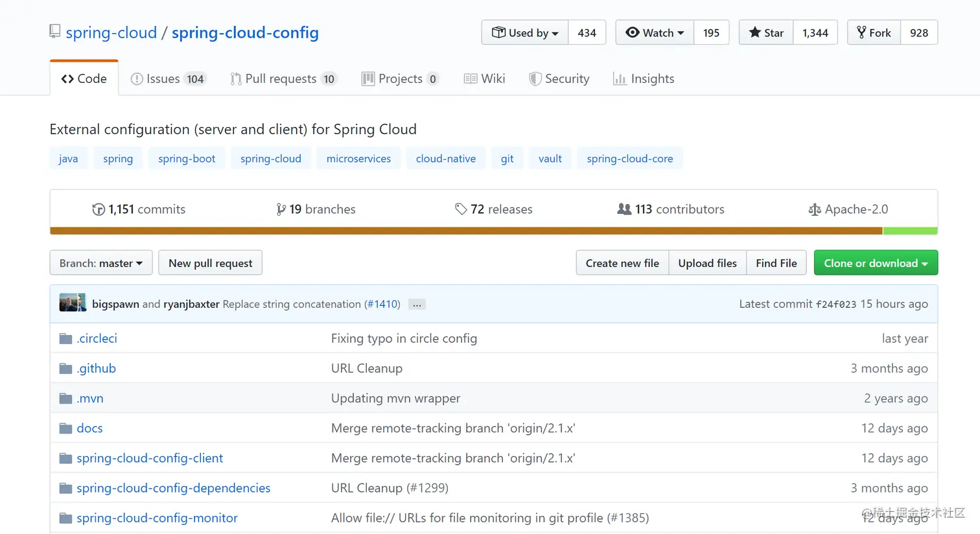Switch to the Code tab

coord(84,78)
